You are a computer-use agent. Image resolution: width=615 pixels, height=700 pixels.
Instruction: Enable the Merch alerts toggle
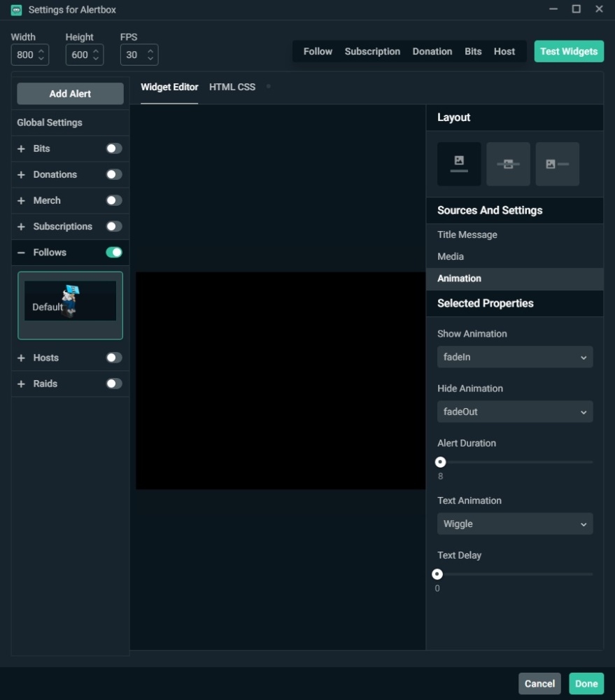pos(114,200)
